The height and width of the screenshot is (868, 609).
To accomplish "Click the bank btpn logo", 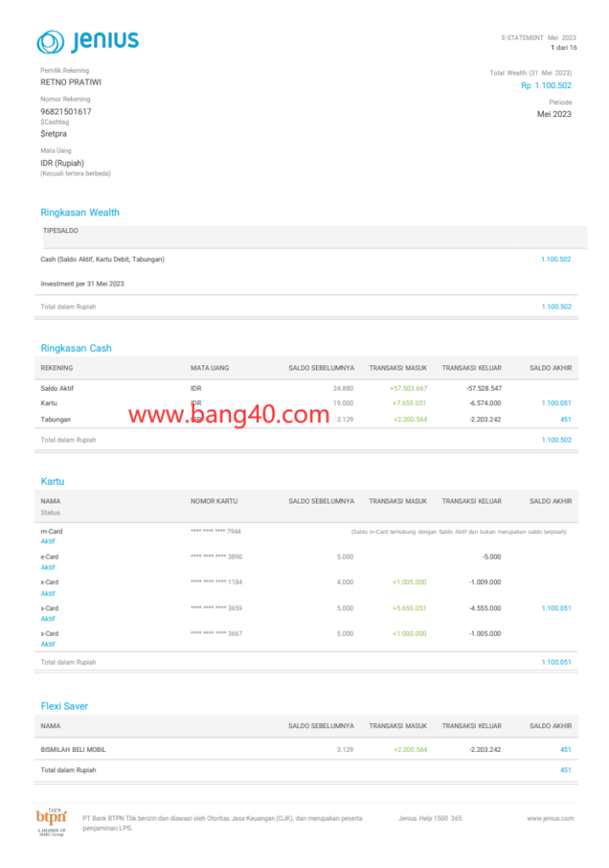I will click(x=52, y=822).
